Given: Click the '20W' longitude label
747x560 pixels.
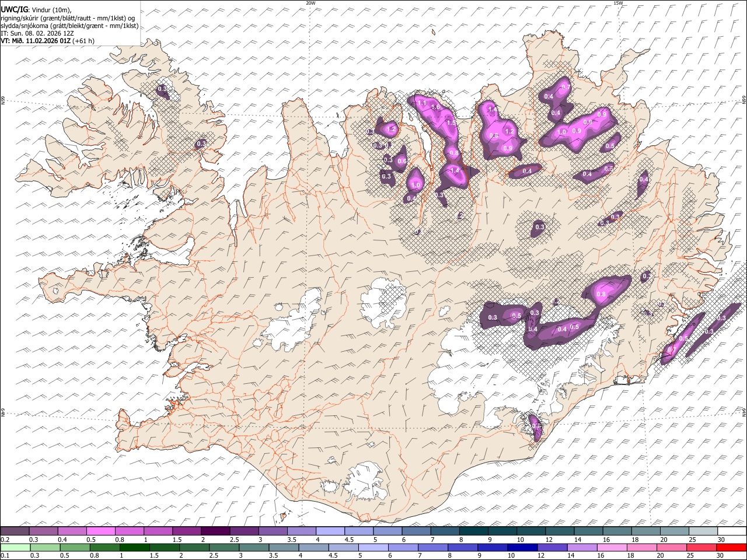Looking at the screenshot, I should [310, 3].
